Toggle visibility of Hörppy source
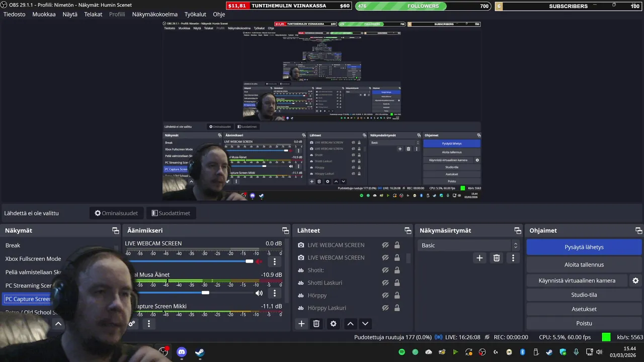Viewport: 644px width, 362px height. pyautogui.click(x=385, y=295)
